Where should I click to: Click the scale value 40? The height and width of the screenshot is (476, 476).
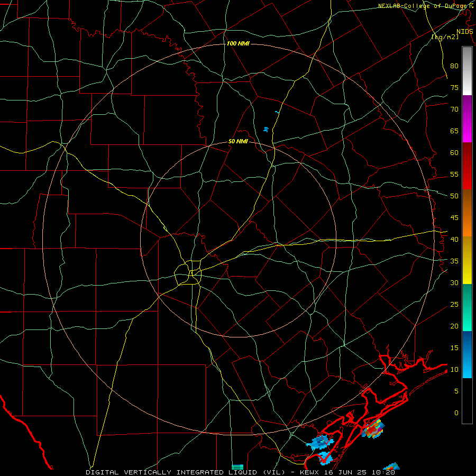tap(454, 239)
